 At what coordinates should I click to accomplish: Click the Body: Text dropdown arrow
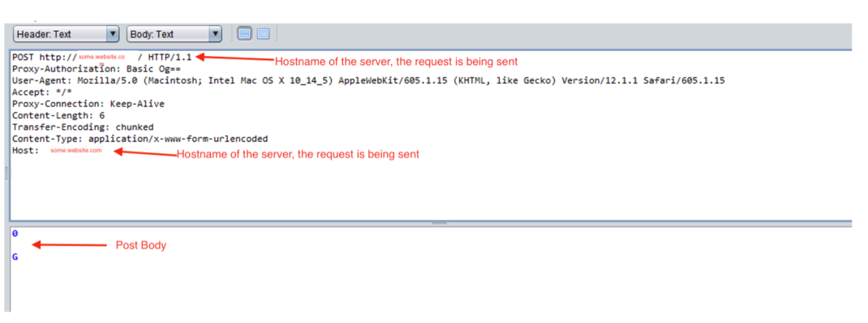(215, 34)
